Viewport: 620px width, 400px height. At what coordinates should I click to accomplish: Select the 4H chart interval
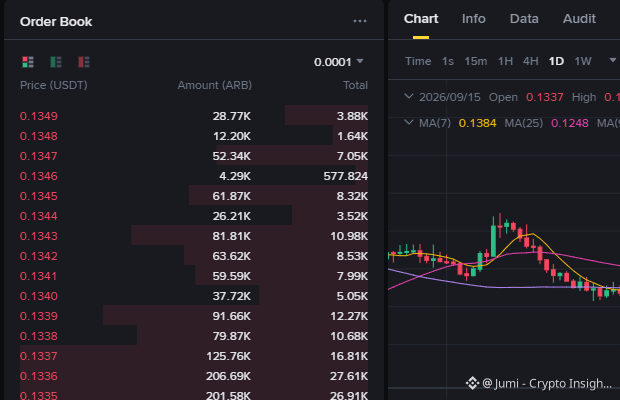click(530, 61)
